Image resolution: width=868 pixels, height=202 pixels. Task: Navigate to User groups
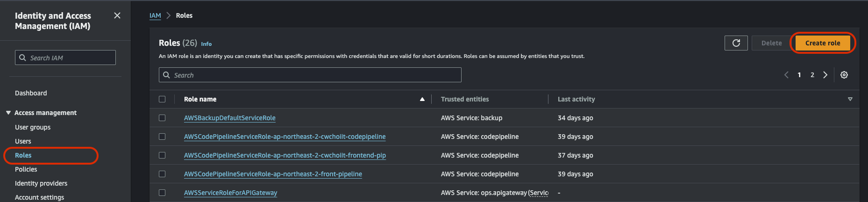tap(33, 127)
